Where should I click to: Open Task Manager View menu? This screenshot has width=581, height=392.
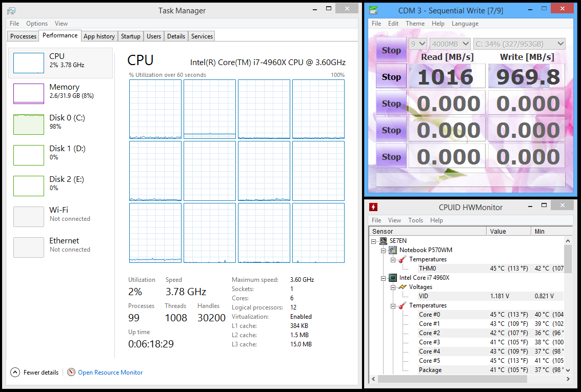(61, 24)
